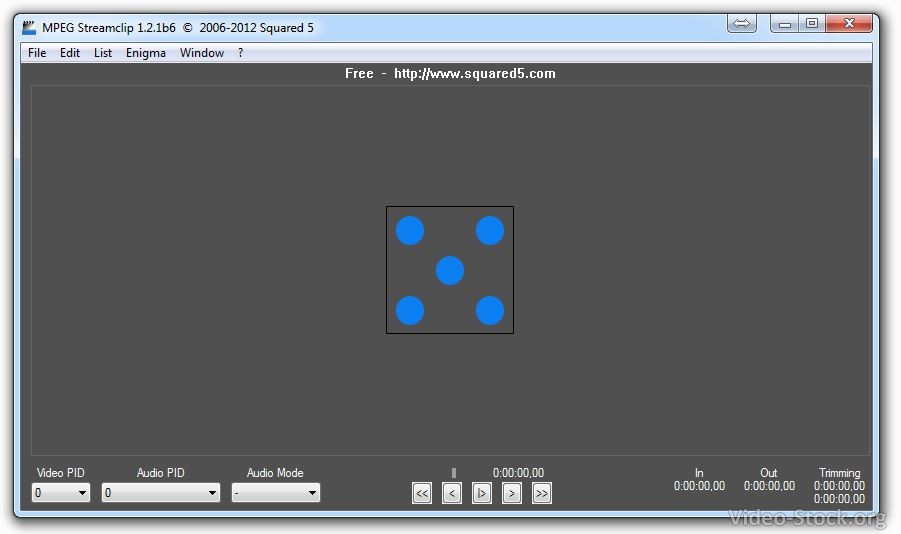Click the MPEG Streamclip clapperboard title icon

[29, 27]
